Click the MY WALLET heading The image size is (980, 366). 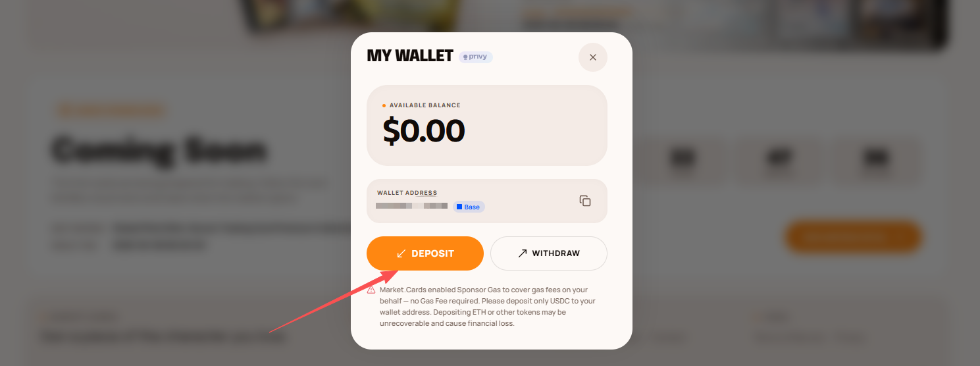410,56
